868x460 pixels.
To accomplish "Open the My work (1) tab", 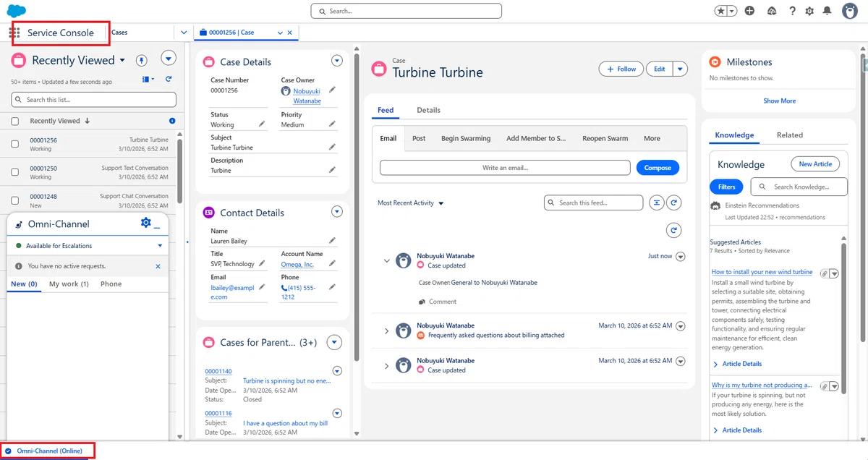I will point(69,284).
